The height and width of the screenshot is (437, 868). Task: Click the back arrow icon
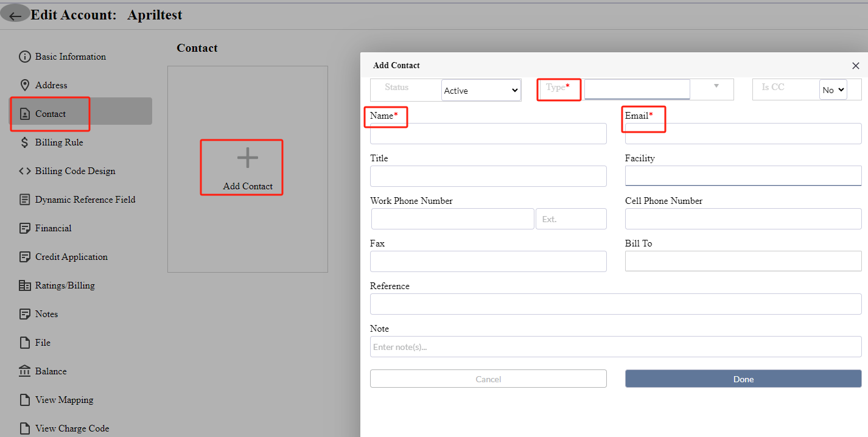[x=16, y=16]
